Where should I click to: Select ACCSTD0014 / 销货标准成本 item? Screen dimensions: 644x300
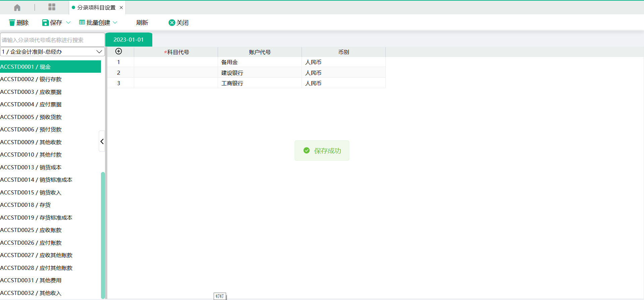pyautogui.click(x=50, y=180)
